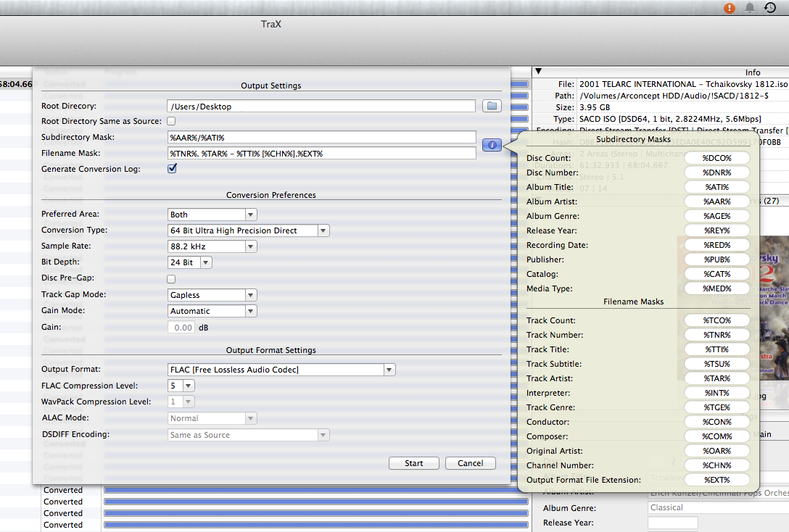
Task: Select the %TNR% Track Number mask token
Action: click(x=716, y=335)
